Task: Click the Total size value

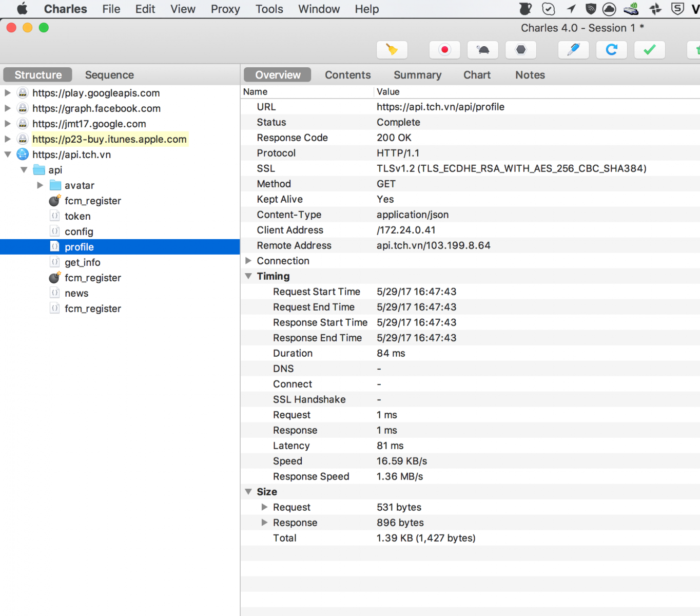Action: (426, 538)
